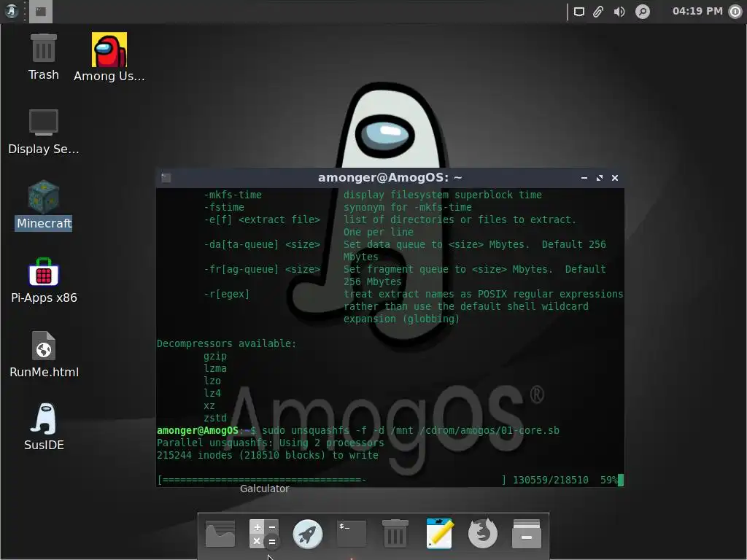Click the '215244 inodes' output line
This screenshot has width=747, height=560.
(x=267, y=455)
